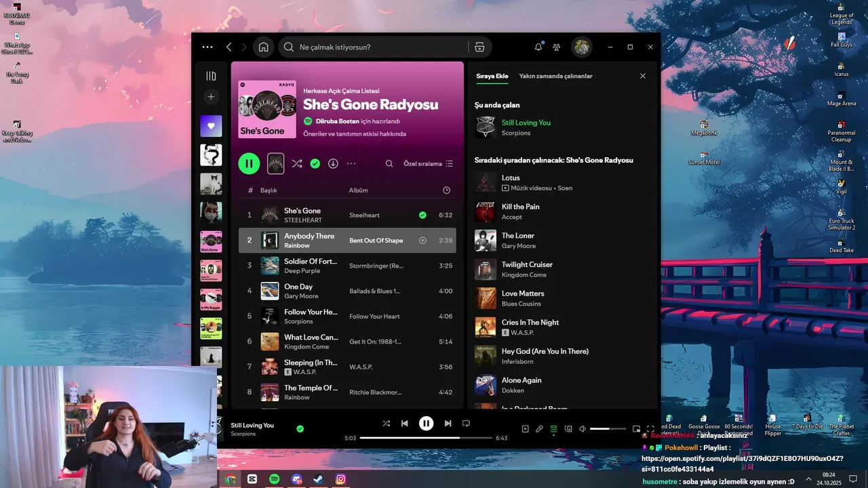The image size is (868, 488).
Task: Toggle saved checkmark for Still Loving You
Action: click(x=300, y=428)
